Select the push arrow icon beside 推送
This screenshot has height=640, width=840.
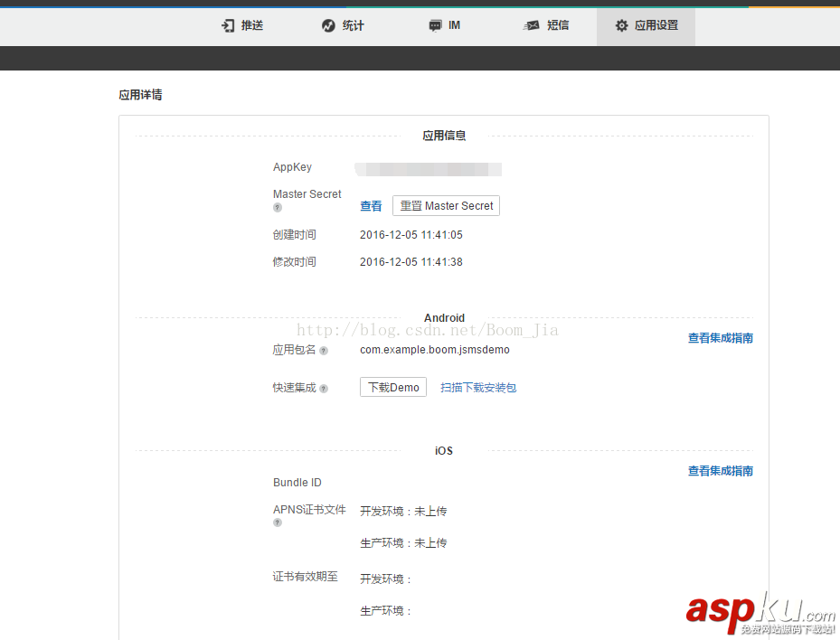pyautogui.click(x=226, y=25)
